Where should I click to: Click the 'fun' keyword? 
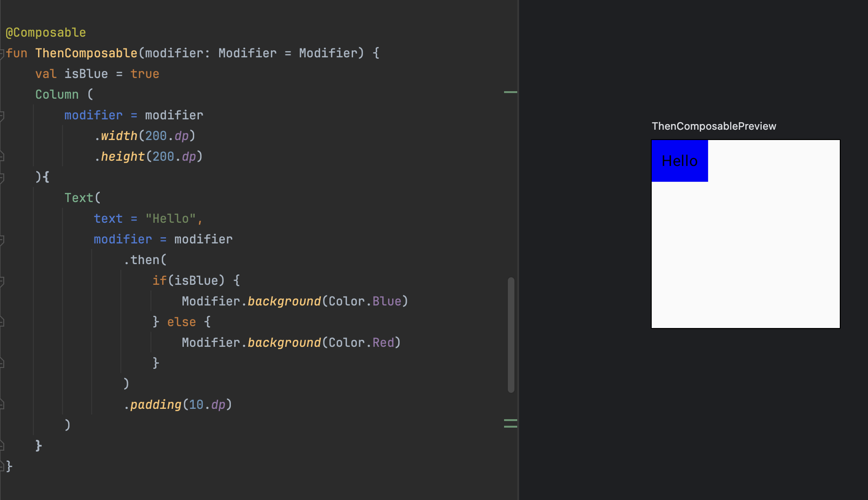coord(16,53)
